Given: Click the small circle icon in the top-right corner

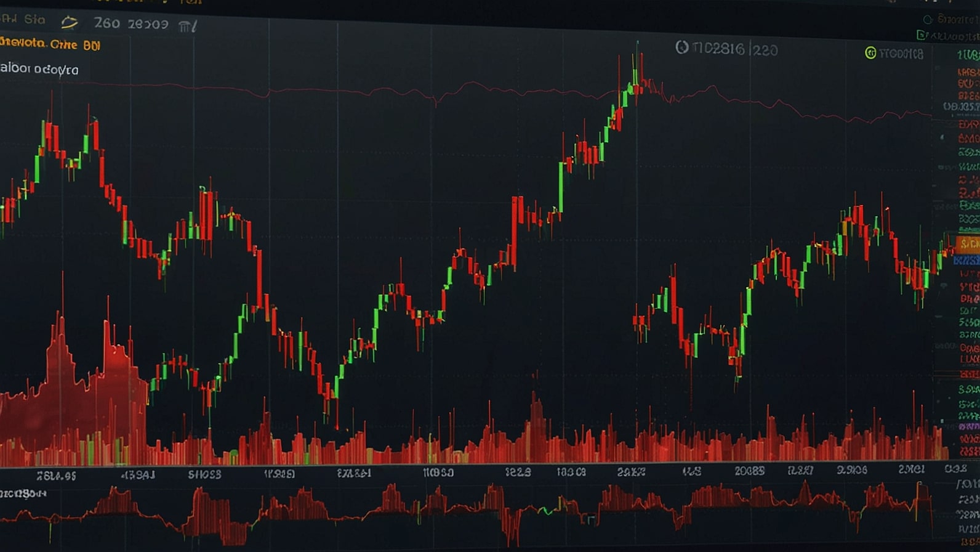Looking at the screenshot, I should tap(928, 20).
